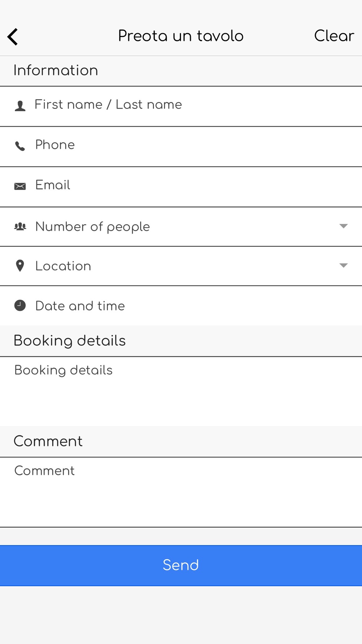Submit the booking with Send button
Image resolution: width=362 pixels, height=644 pixels.
(181, 565)
